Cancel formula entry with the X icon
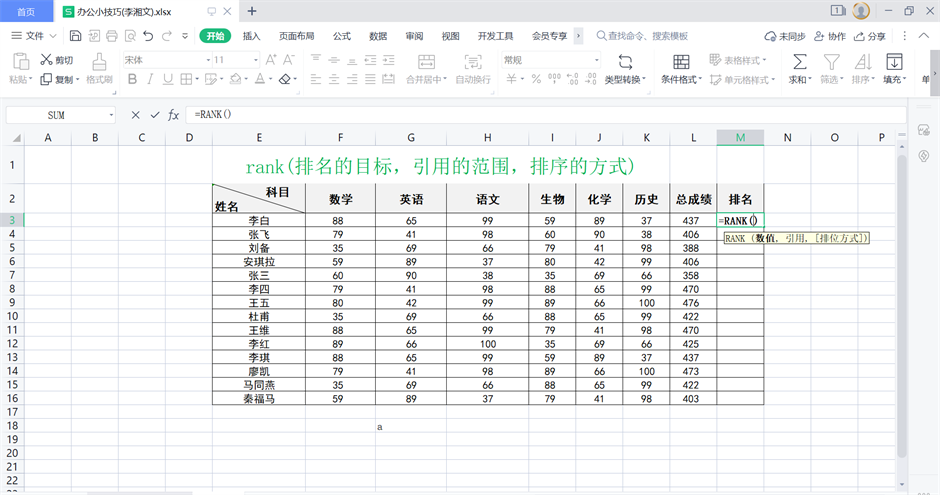This screenshot has width=940, height=495. [x=135, y=115]
